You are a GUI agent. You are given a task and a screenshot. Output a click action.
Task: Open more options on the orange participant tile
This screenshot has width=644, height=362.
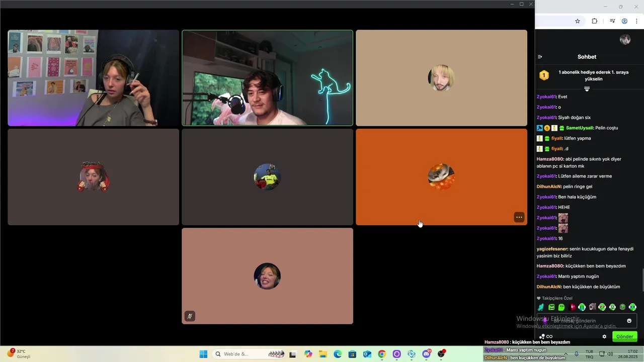(519, 217)
